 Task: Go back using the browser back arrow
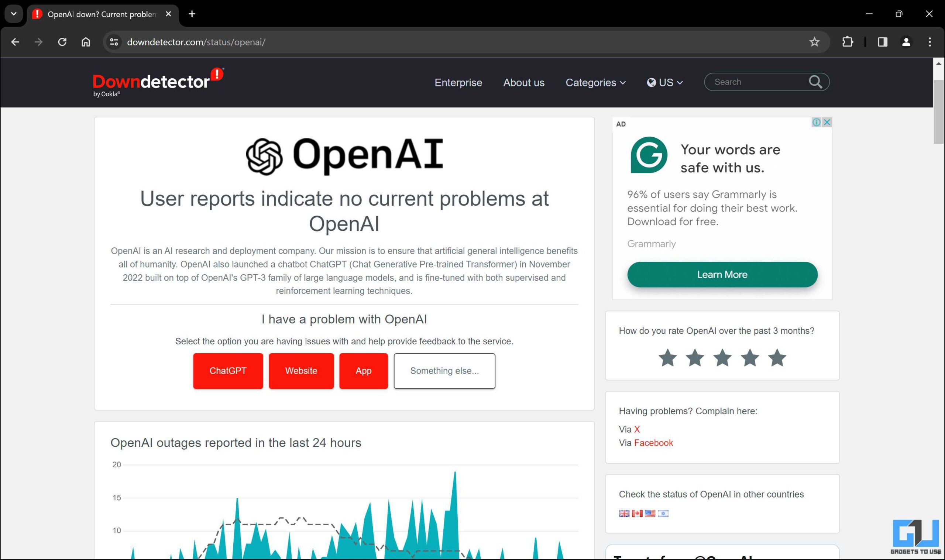click(x=15, y=42)
